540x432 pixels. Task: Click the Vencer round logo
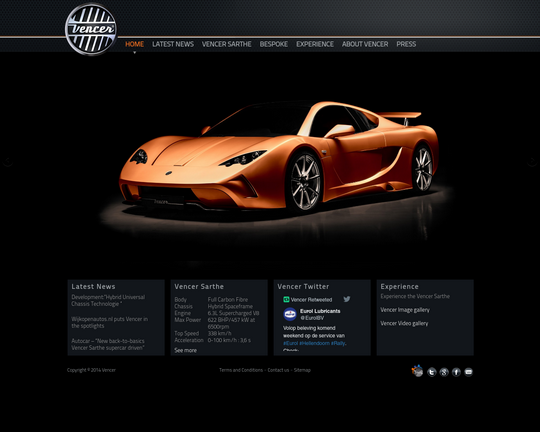91,29
